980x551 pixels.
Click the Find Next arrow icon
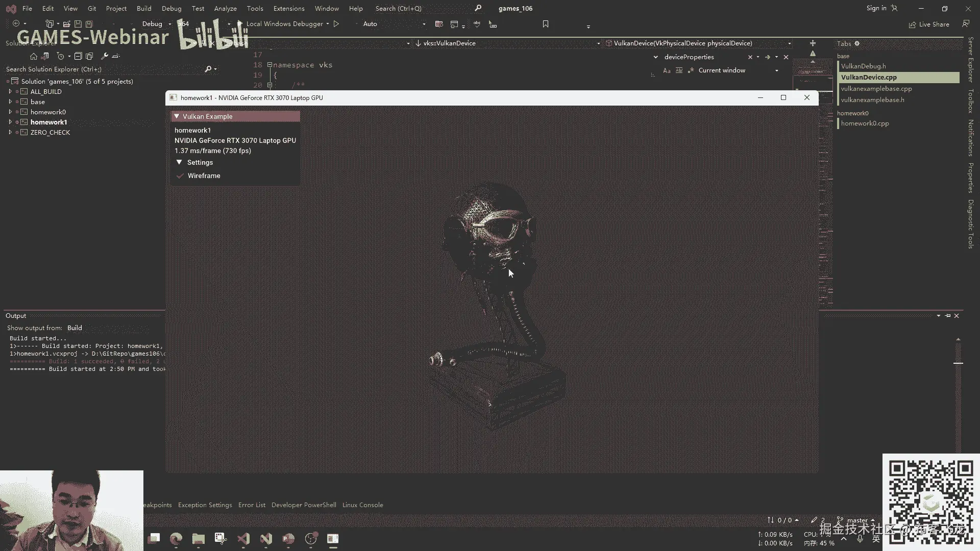(767, 57)
